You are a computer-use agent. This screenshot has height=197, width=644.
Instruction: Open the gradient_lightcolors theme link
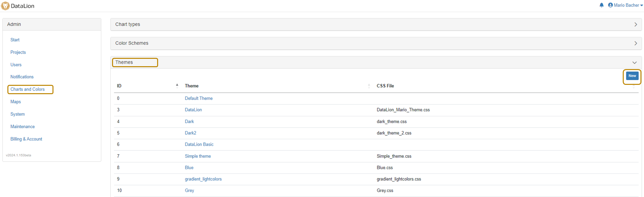(x=203, y=179)
